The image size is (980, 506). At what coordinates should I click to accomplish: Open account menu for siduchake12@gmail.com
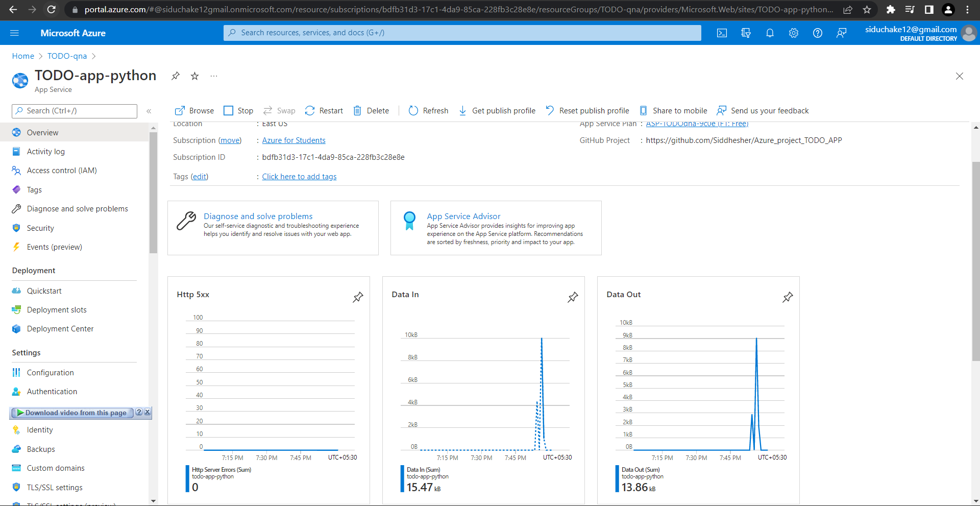coord(920,33)
